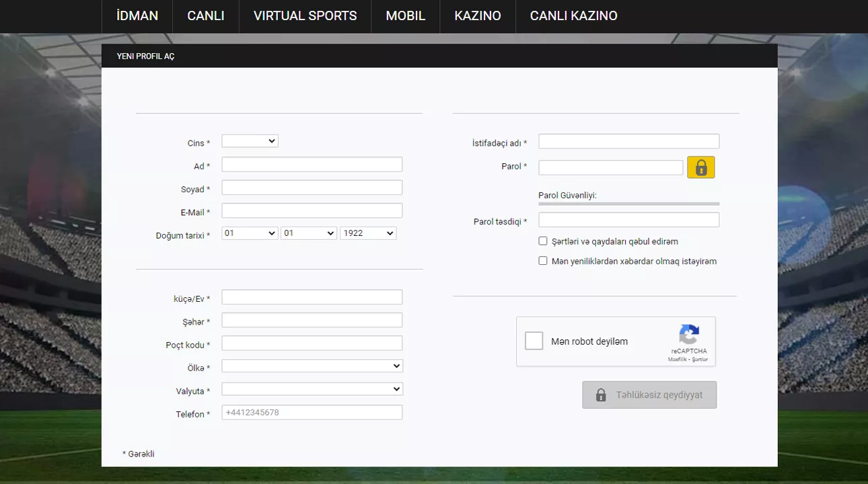The height and width of the screenshot is (484, 868).
Task: Accept the Şərtləri və qaydaları checkbox
Action: tap(543, 241)
